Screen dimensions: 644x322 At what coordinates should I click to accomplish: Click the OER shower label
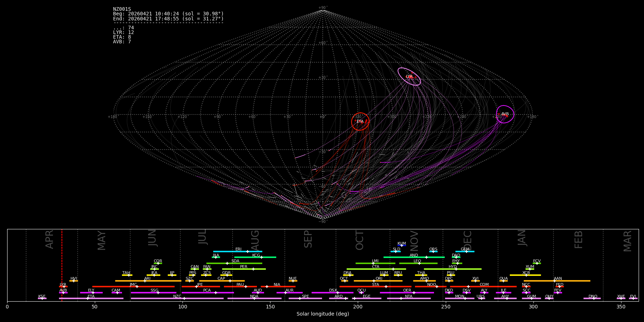coord(407,291)
